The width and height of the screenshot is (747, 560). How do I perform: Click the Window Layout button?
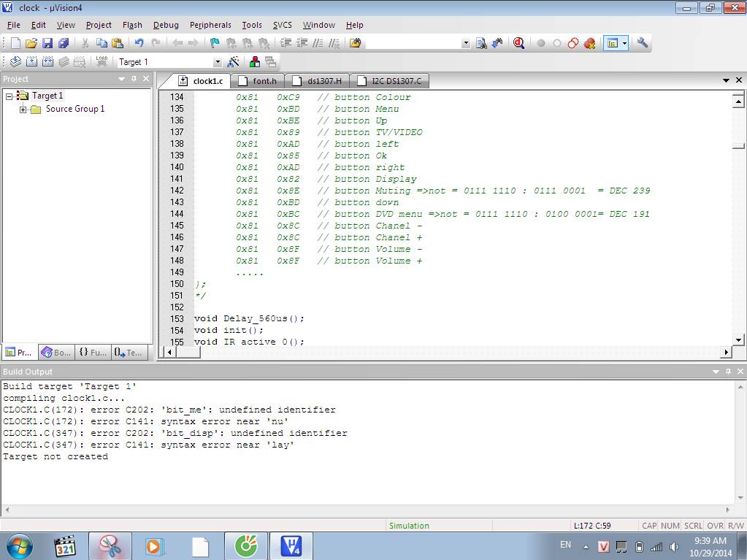pos(612,43)
